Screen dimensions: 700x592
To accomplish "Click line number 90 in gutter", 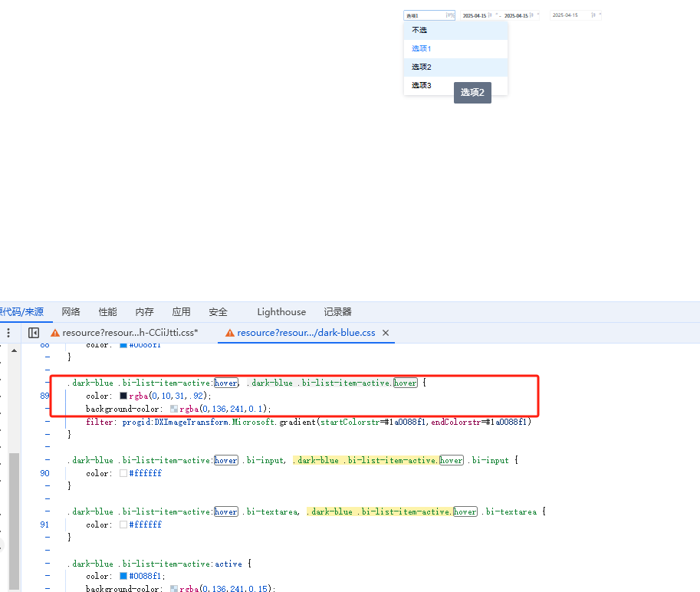I will click(44, 473).
